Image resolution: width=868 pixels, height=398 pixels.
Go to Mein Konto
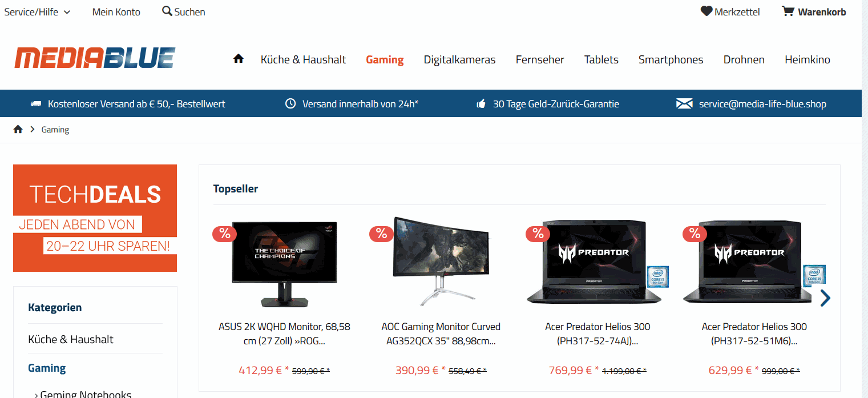point(116,12)
